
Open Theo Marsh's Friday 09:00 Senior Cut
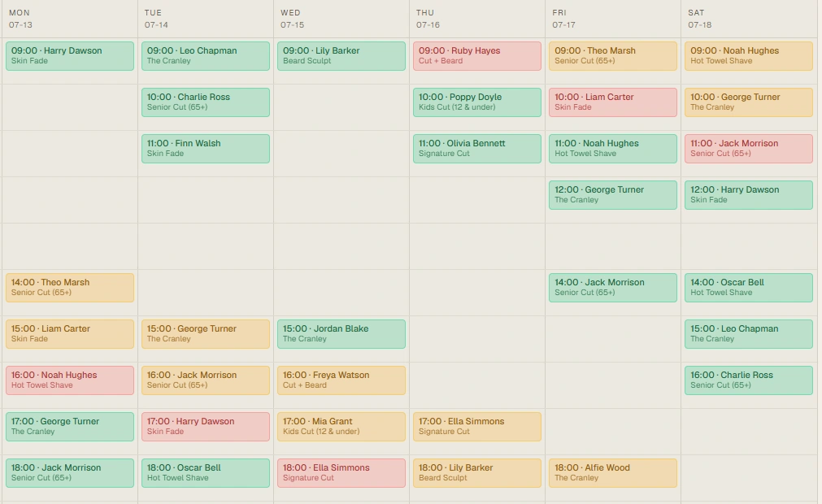pyautogui.click(x=613, y=56)
